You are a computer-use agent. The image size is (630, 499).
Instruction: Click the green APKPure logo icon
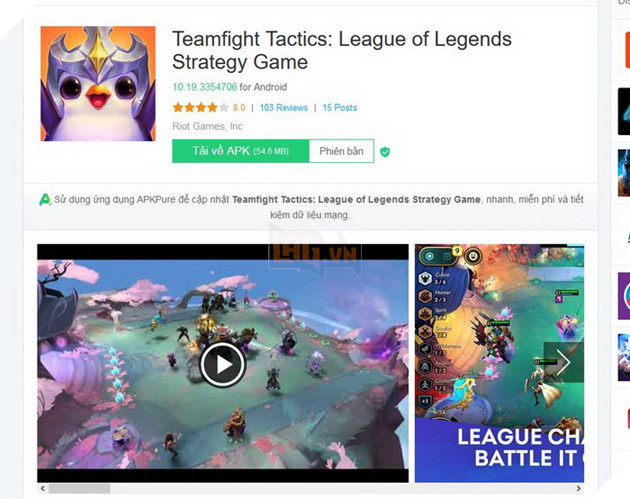pos(45,200)
